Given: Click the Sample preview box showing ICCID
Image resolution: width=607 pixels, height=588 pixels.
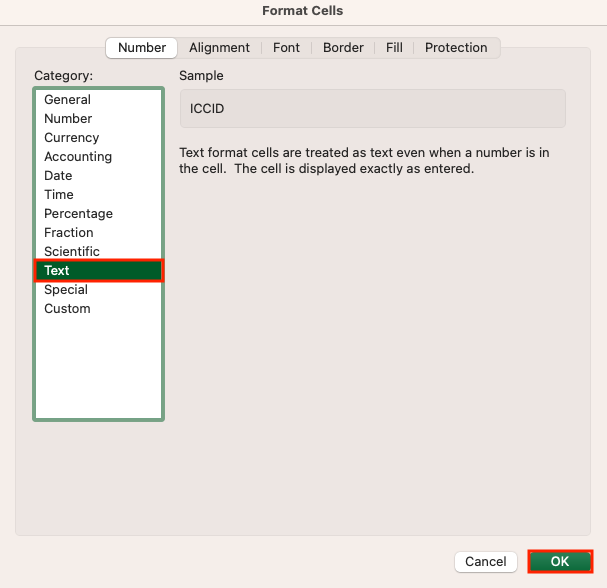Looking at the screenshot, I should (x=372, y=108).
